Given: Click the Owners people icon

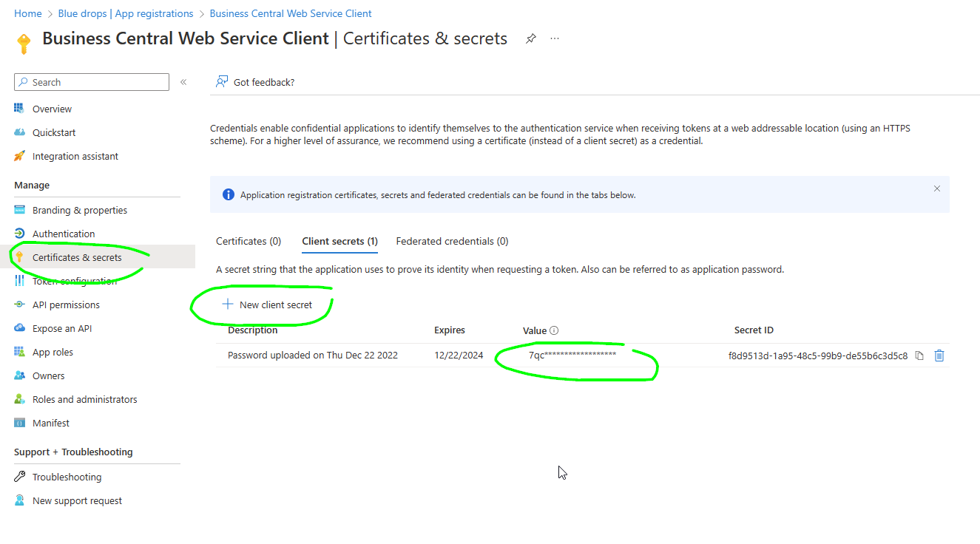Looking at the screenshot, I should click(x=19, y=375).
